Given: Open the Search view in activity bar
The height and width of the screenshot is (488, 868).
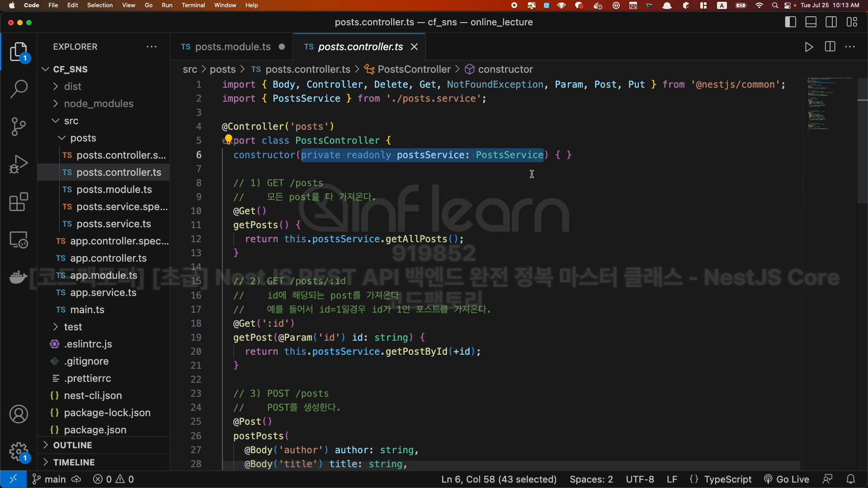Looking at the screenshot, I should (19, 89).
